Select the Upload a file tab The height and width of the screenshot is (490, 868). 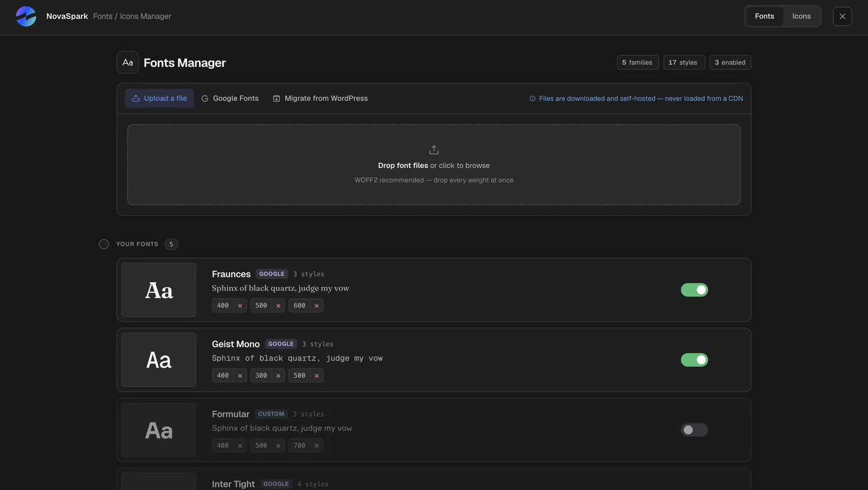click(159, 99)
